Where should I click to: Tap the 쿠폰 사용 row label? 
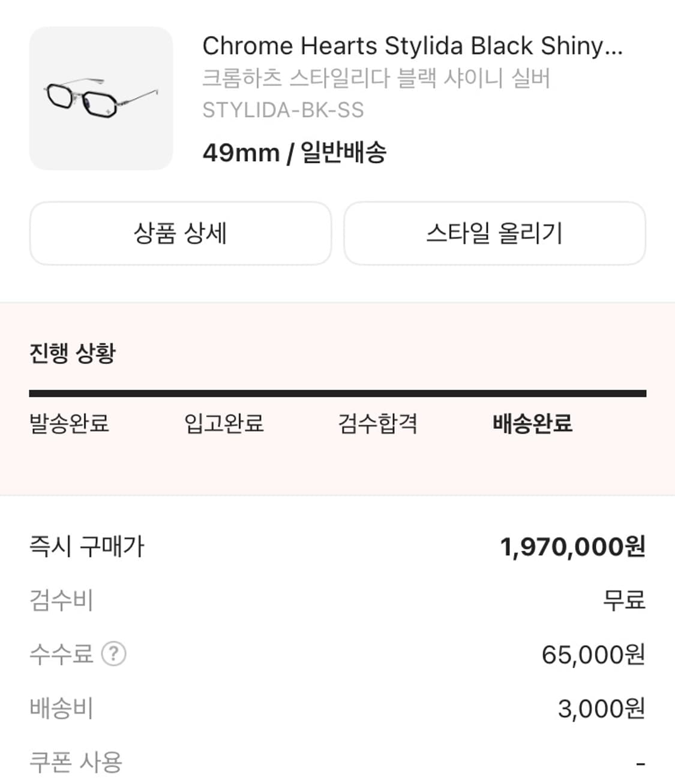(x=76, y=762)
